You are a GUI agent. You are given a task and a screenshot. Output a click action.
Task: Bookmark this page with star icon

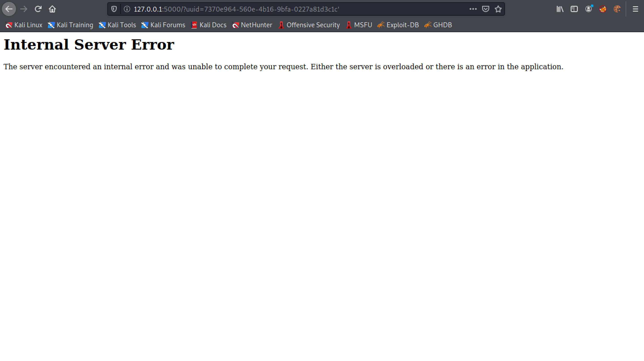point(498,9)
